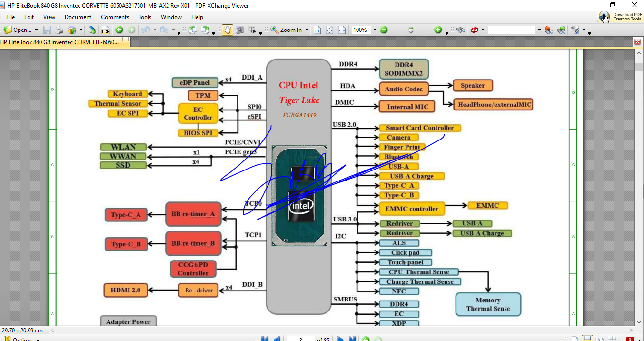The image size is (644, 341).
Task: Set view to Actual Size 1:1
Action: tap(317, 30)
